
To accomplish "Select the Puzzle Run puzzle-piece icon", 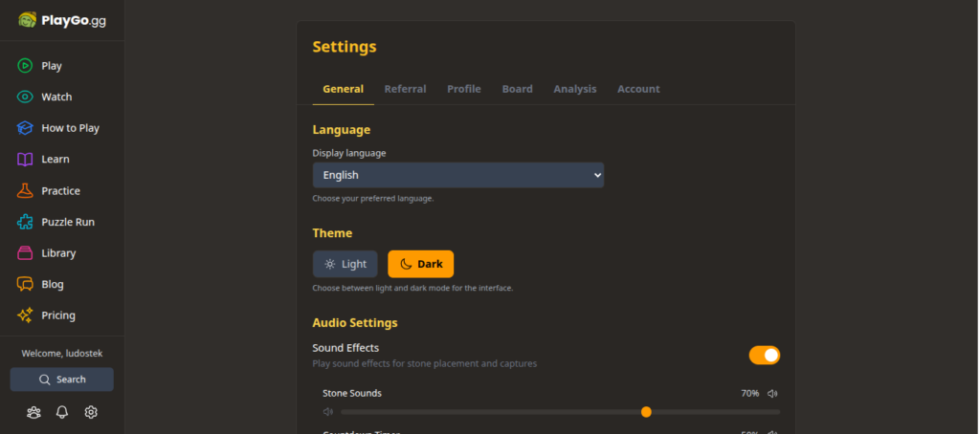I will pyautogui.click(x=26, y=222).
